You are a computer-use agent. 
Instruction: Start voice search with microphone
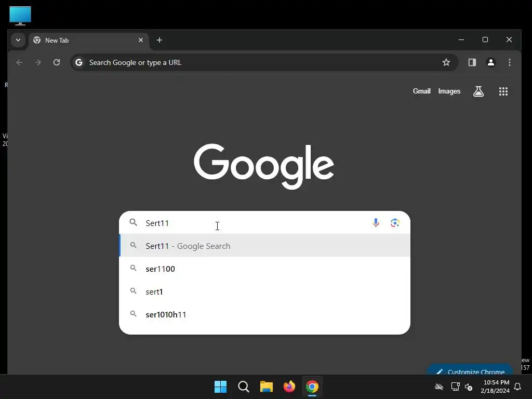[x=376, y=222]
